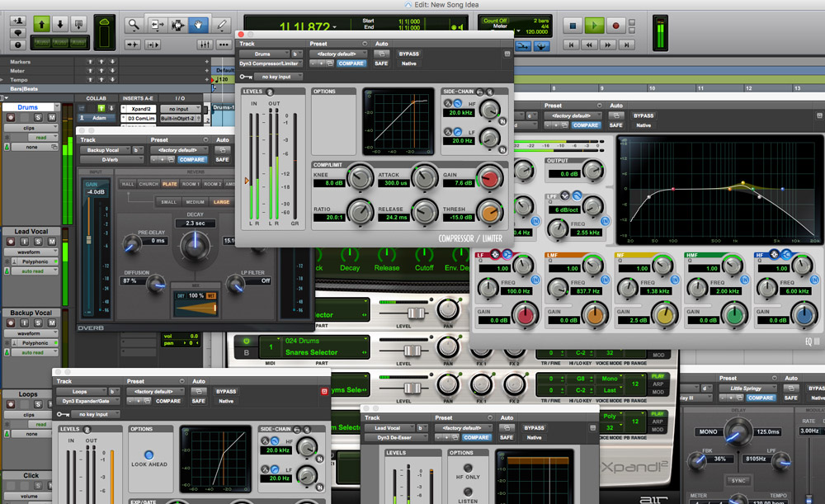
Task: Select the Selector tool
Action: pyautogui.click(x=178, y=25)
